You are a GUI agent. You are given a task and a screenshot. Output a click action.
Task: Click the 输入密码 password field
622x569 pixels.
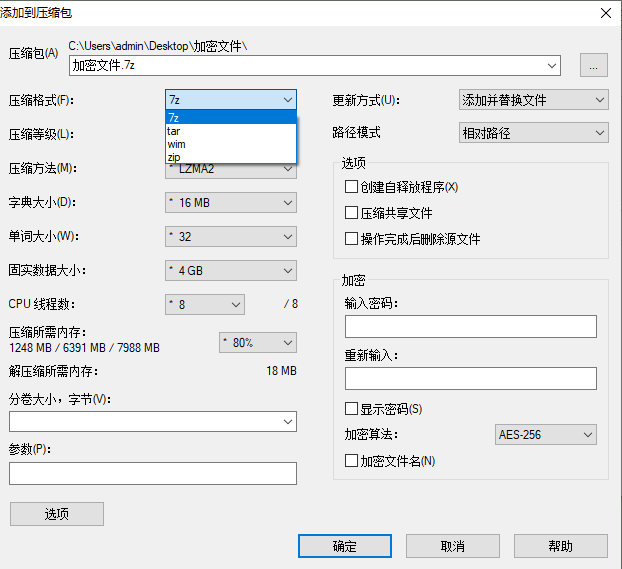[x=470, y=327]
